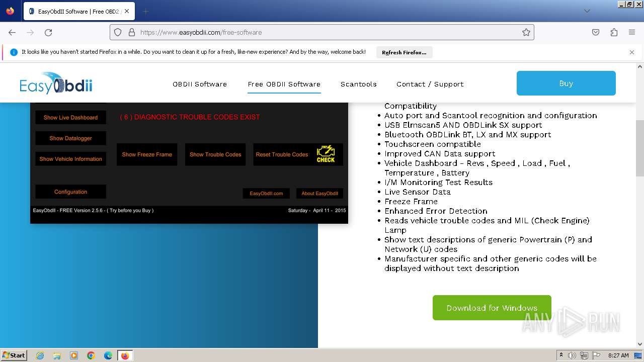Click the site security padlock icon
This screenshot has height=362, width=644.
132,32
